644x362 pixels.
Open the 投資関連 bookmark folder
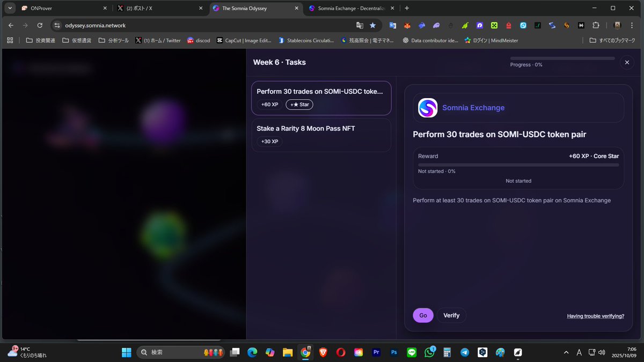pos(41,40)
